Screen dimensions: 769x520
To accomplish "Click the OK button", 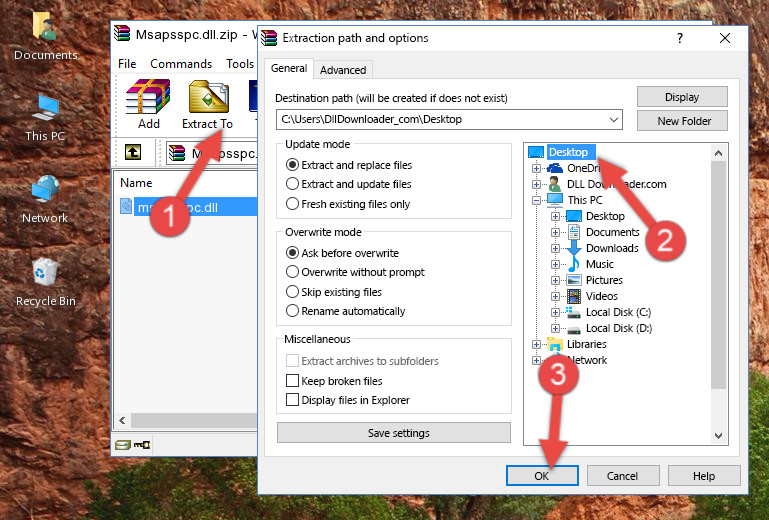I will pos(542,476).
